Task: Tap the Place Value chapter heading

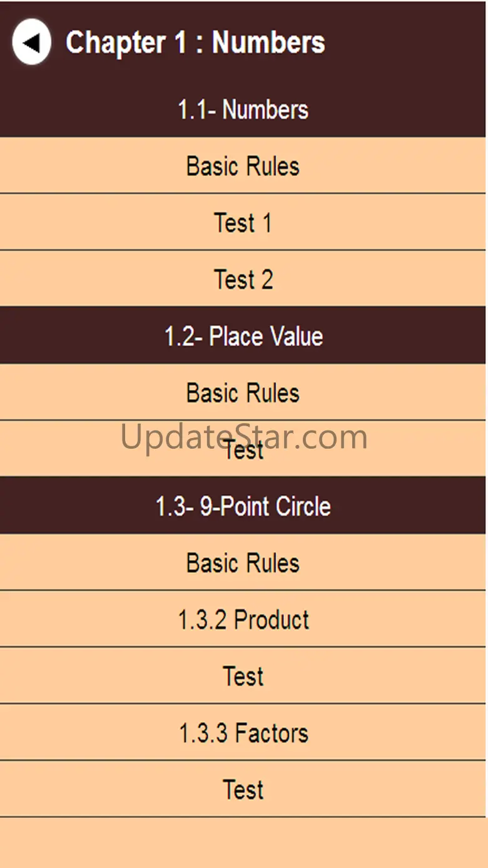Action: click(243, 336)
